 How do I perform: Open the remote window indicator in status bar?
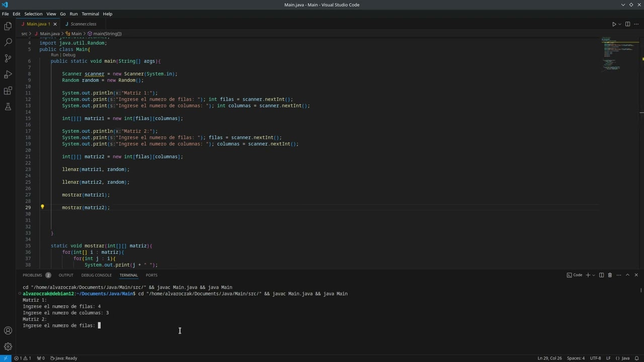tap(5, 358)
